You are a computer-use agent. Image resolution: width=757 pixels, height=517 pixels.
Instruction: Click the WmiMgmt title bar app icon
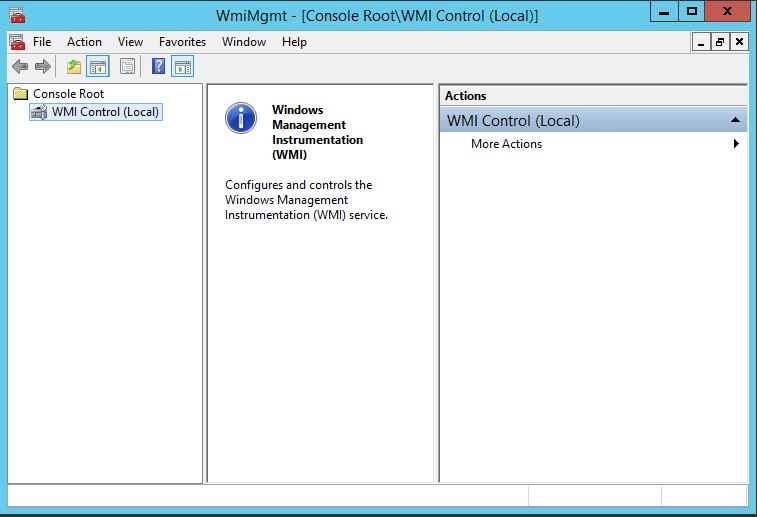click(17, 15)
